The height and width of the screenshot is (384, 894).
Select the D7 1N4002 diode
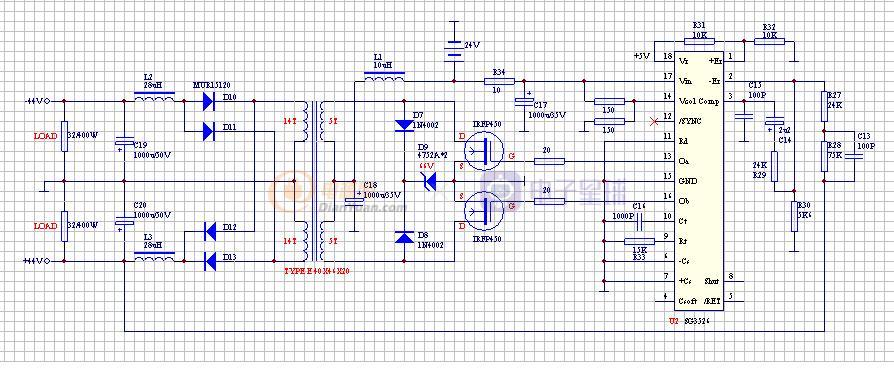click(x=404, y=125)
